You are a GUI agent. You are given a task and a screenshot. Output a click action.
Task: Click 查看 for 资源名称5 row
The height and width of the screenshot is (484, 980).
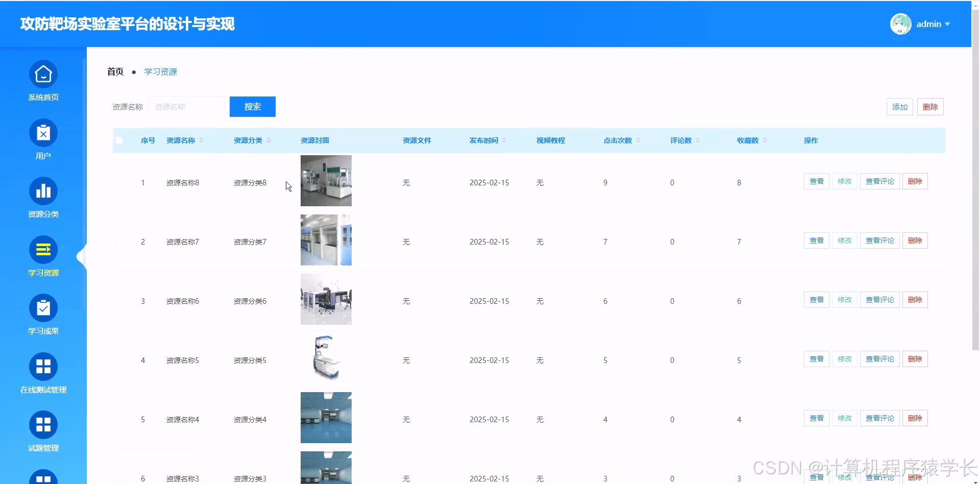(x=817, y=359)
